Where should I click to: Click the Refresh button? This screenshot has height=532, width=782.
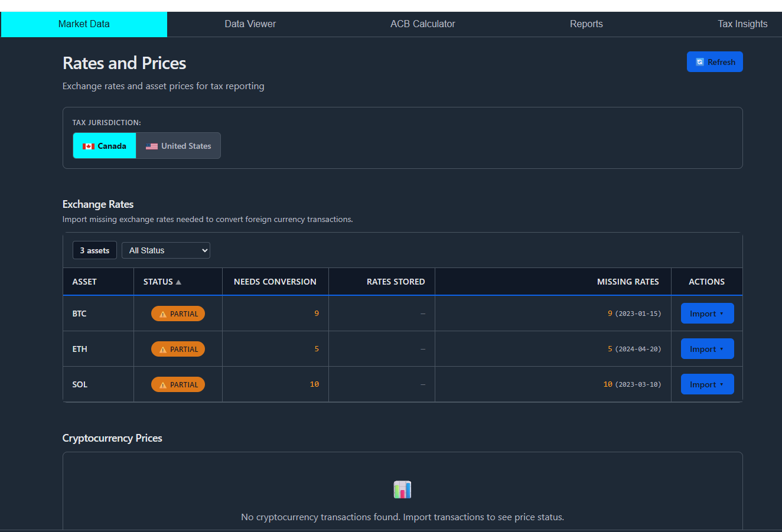click(715, 61)
